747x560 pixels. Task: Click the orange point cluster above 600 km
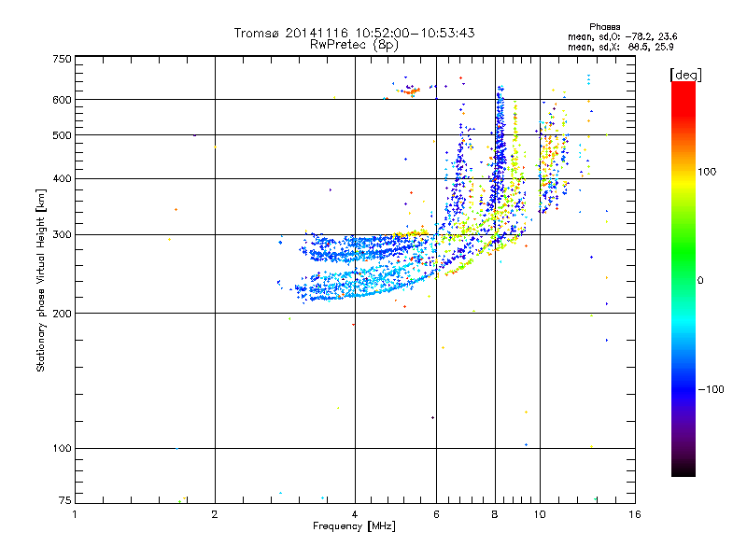pyautogui.click(x=411, y=91)
